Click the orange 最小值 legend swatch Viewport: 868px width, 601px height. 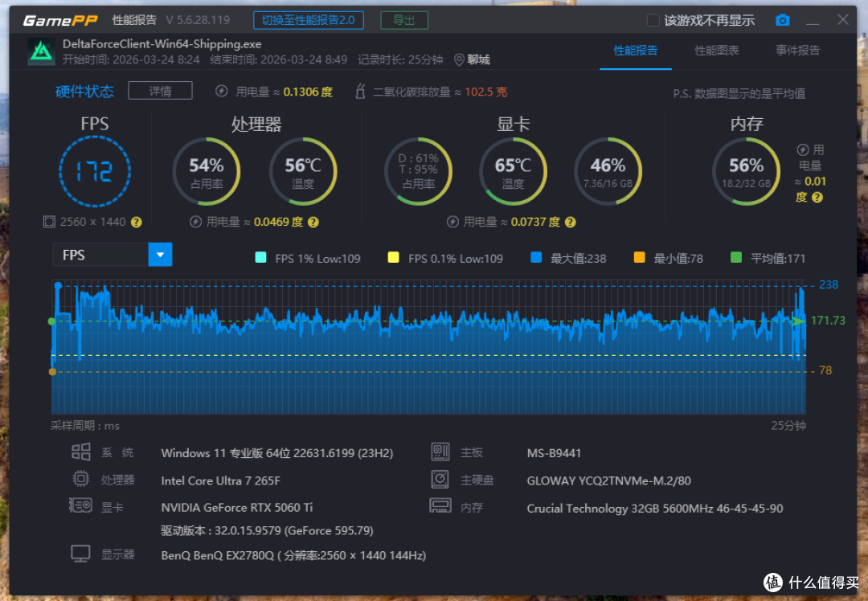tap(640, 257)
